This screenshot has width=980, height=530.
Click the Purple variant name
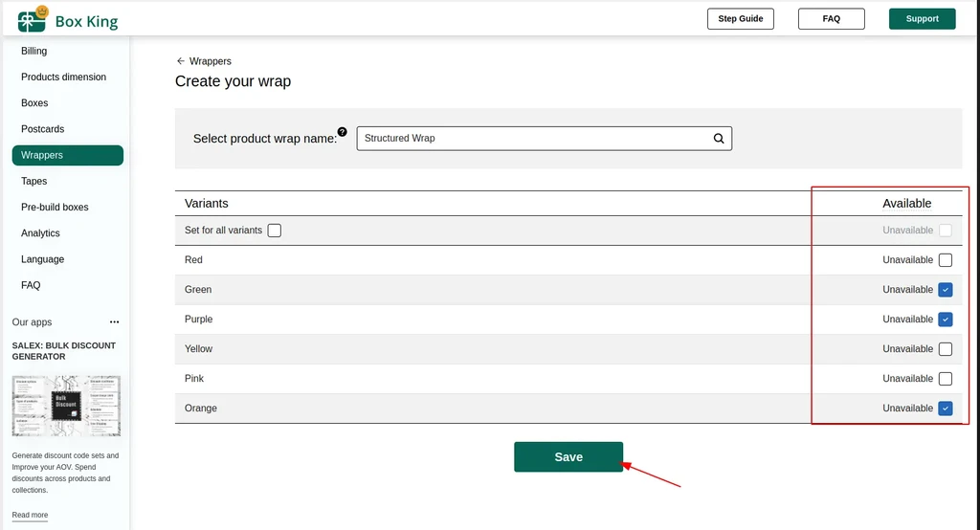pyautogui.click(x=199, y=320)
